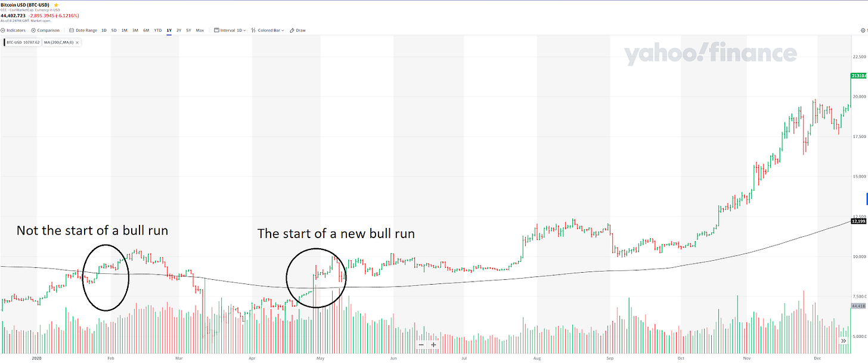Select the 1D time range
868x364 pixels.
coord(104,30)
